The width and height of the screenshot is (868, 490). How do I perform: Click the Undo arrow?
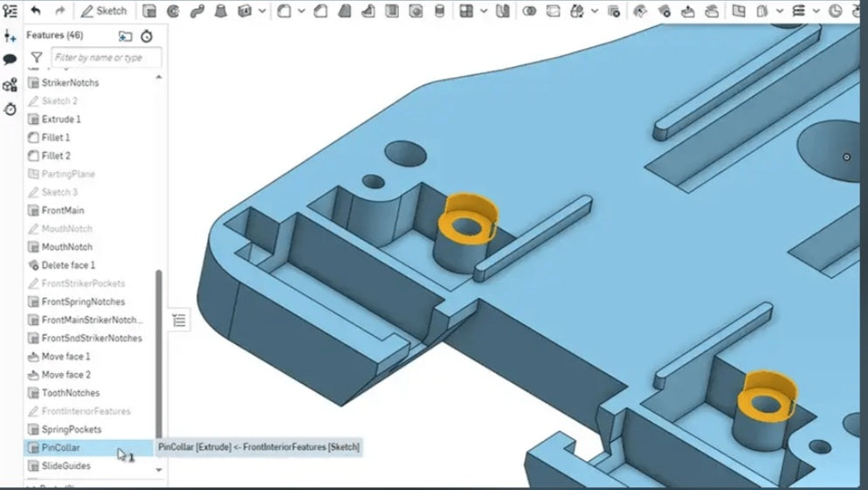(36, 10)
